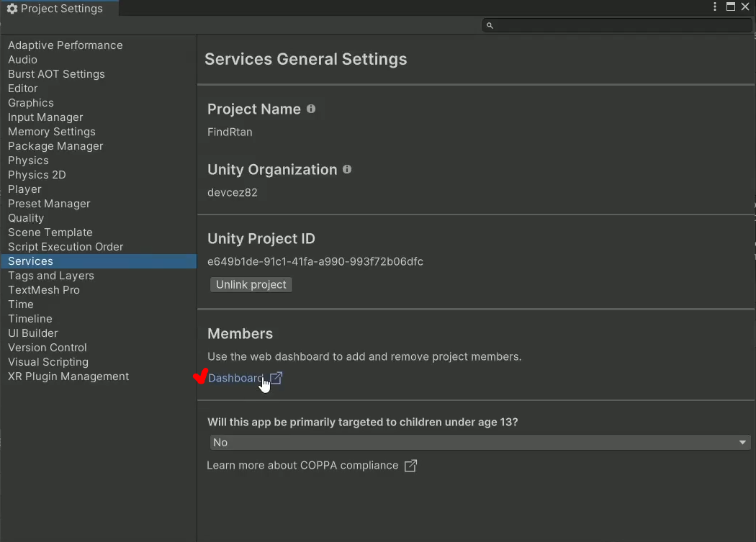This screenshot has height=542, width=756.
Task: Maximize the Project Settings window
Action: click(x=731, y=6)
